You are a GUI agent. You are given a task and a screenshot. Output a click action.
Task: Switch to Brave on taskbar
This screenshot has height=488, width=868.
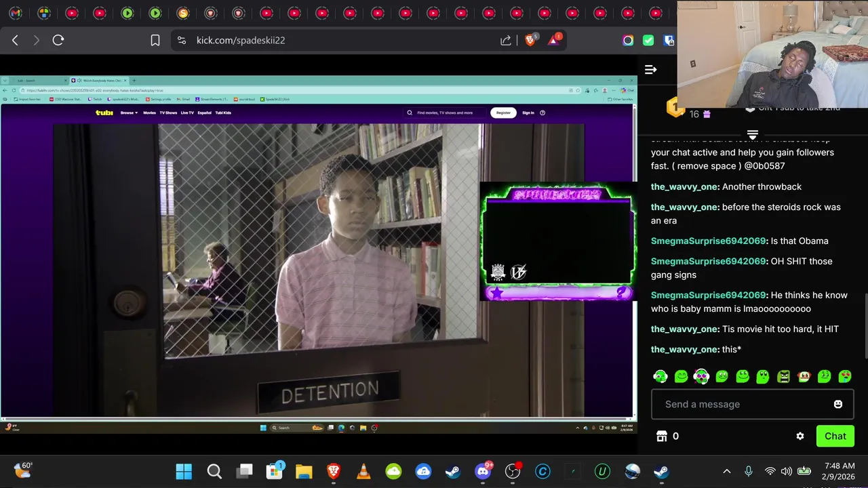click(334, 471)
